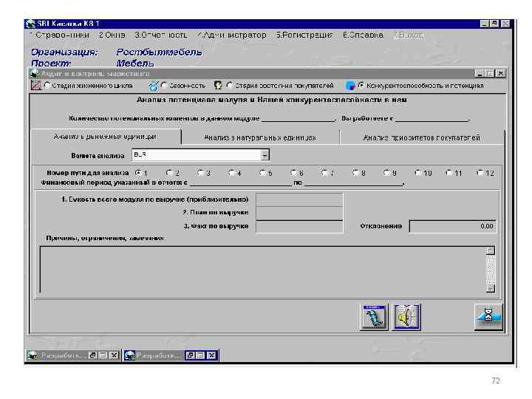Select path number 4 radio button
Viewport: 532px width, 399px height.
click(x=232, y=173)
